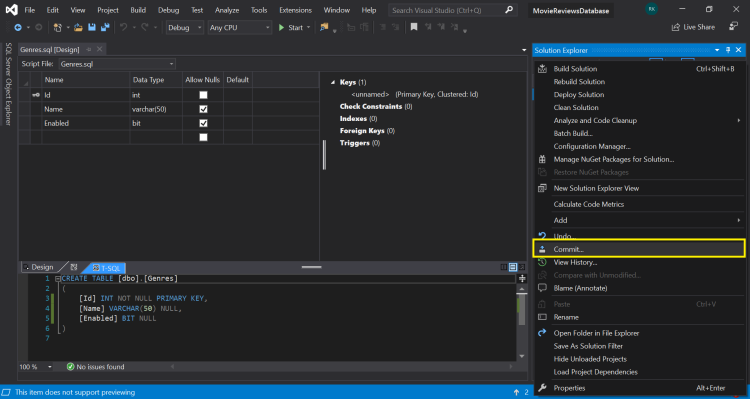Click the New Project toolbar icon
The height and width of the screenshot is (399, 750).
click(x=58, y=28)
